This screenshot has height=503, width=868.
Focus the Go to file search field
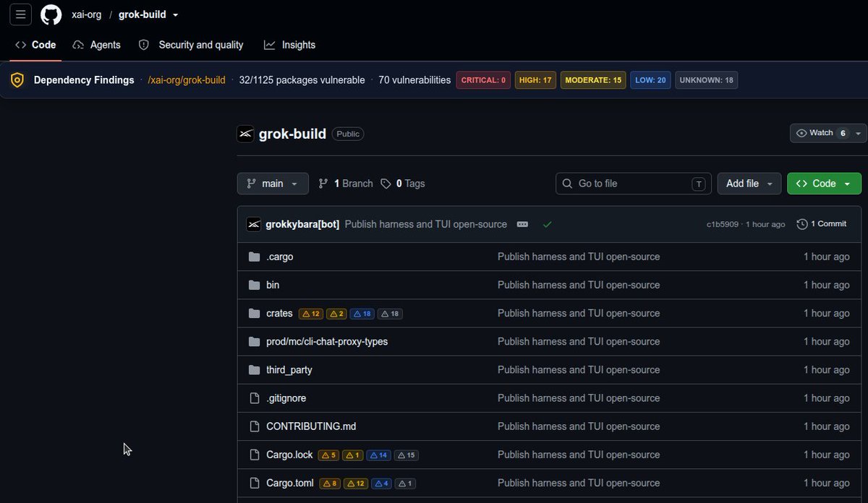(634, 184)
